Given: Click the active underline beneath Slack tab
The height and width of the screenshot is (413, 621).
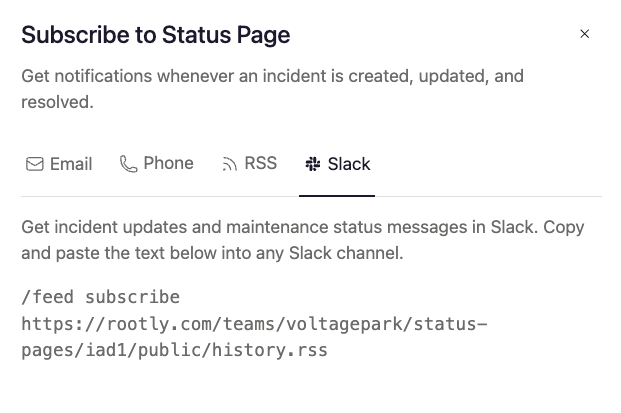Looking at the screenshot, I should pyautogui.click(x=337, y=196).
